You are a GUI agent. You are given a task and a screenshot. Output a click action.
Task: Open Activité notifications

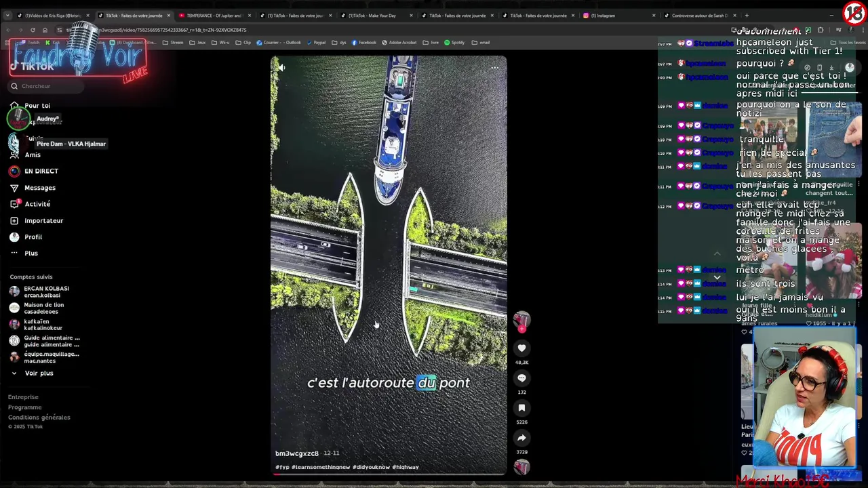tap(30, 204)
